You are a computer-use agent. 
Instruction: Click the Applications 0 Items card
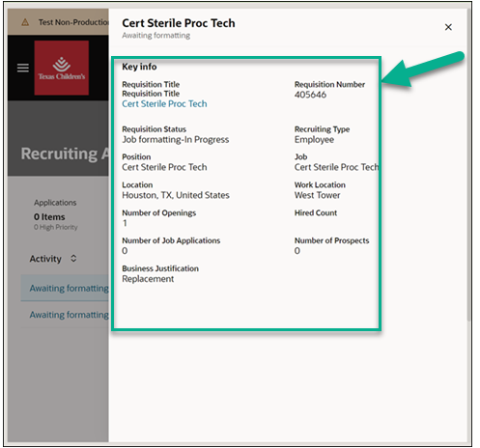56,214
